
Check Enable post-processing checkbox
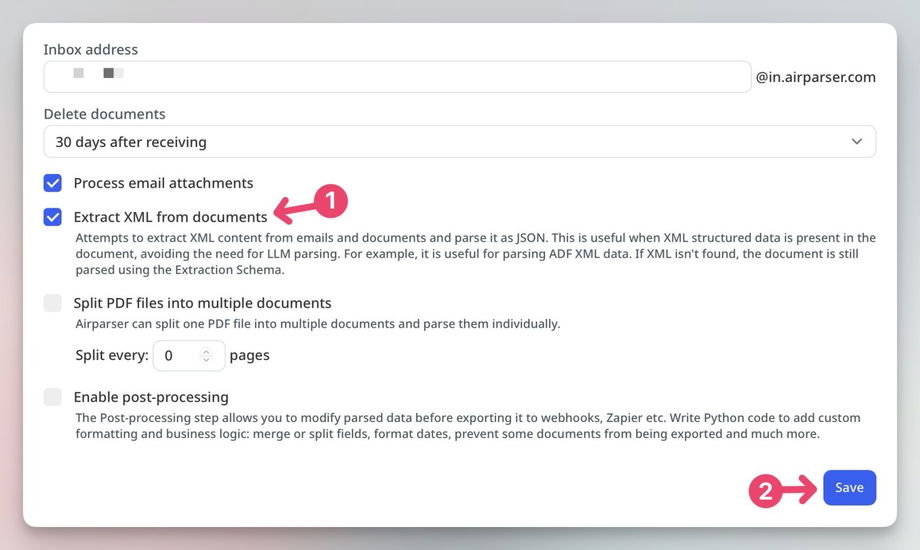pyautogui.click(x=53, y=397)
